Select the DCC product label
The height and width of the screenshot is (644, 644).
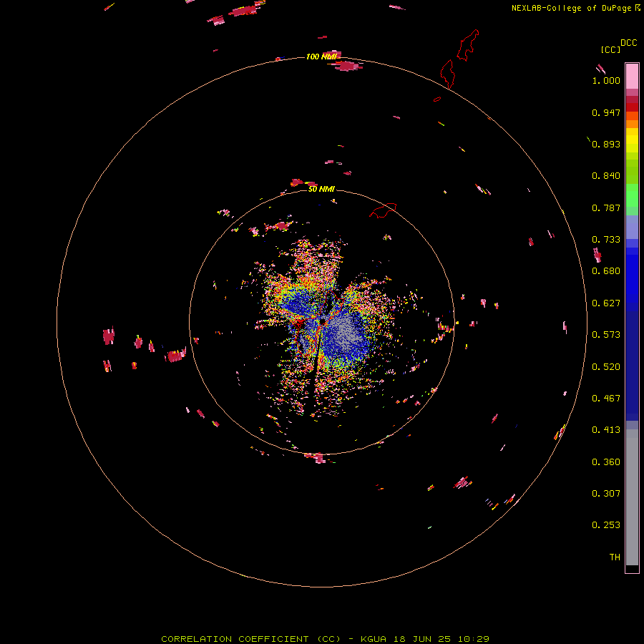628,43
